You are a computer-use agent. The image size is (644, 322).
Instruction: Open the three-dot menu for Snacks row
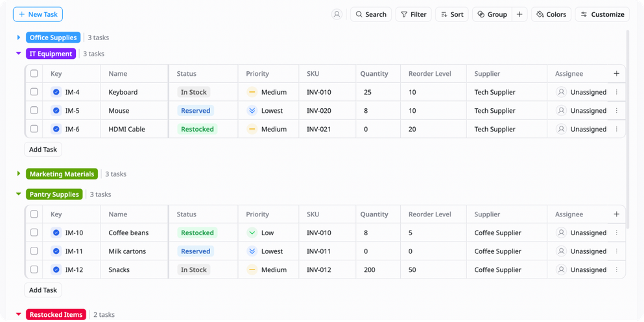617,270
